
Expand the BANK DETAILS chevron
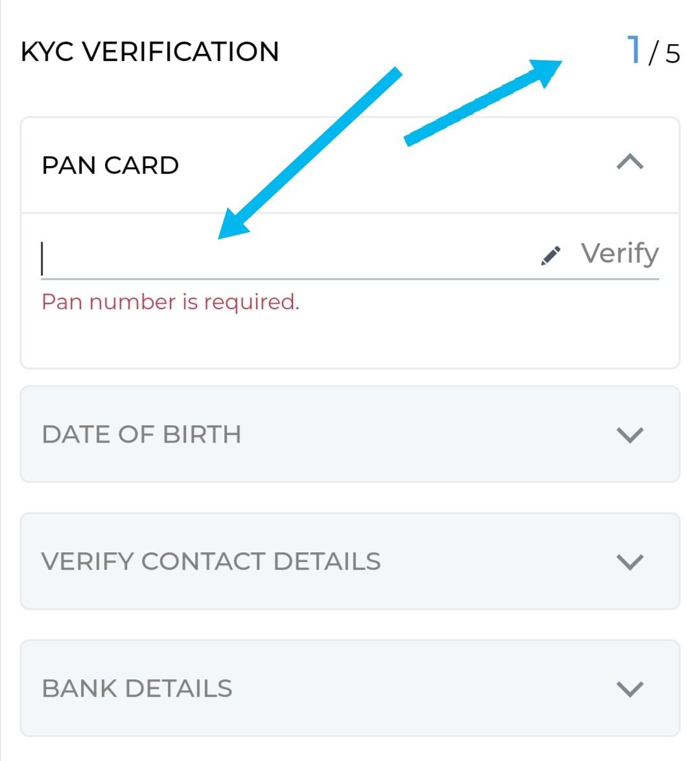(x=629, y=688)
